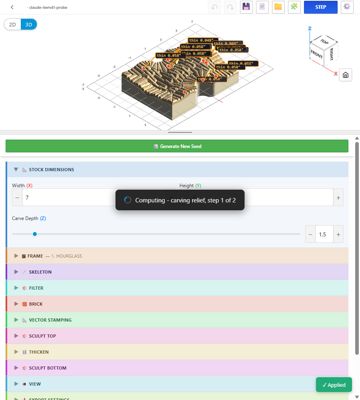The height and width of the screenshot is (400, 360).
Task: Open the document page icon in toolbar
Action: click(x=262, y=7)
